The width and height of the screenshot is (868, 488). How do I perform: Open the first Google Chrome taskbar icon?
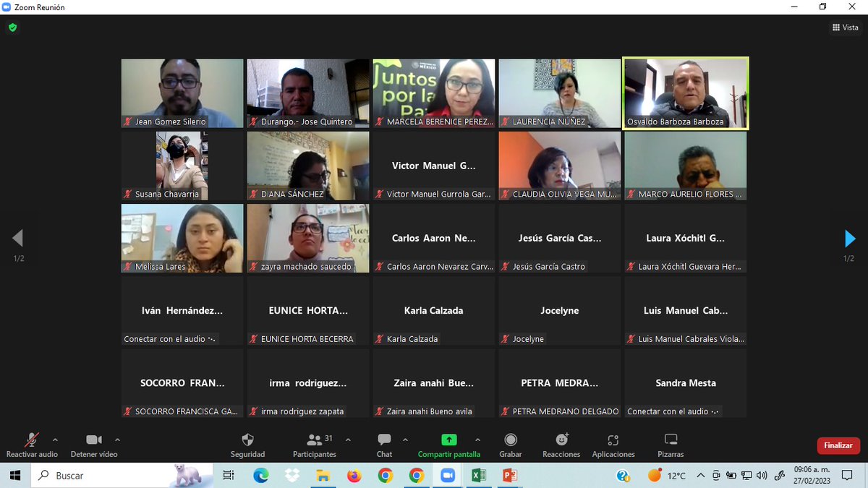click(x=385, y=475)
